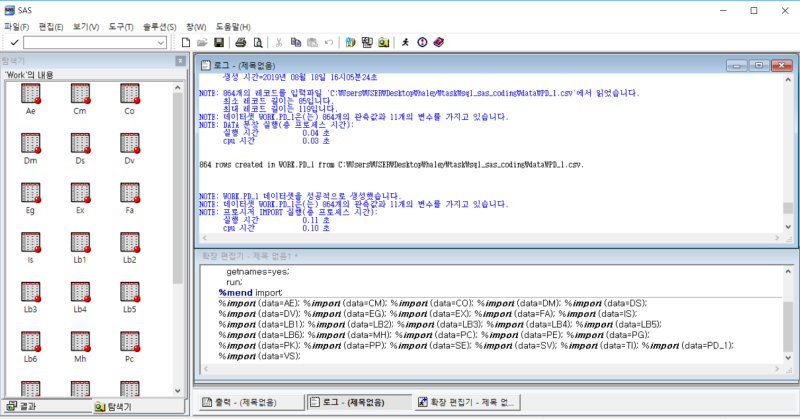
Task: Click the running man Submit icon
Action: [x=406, y=42]
